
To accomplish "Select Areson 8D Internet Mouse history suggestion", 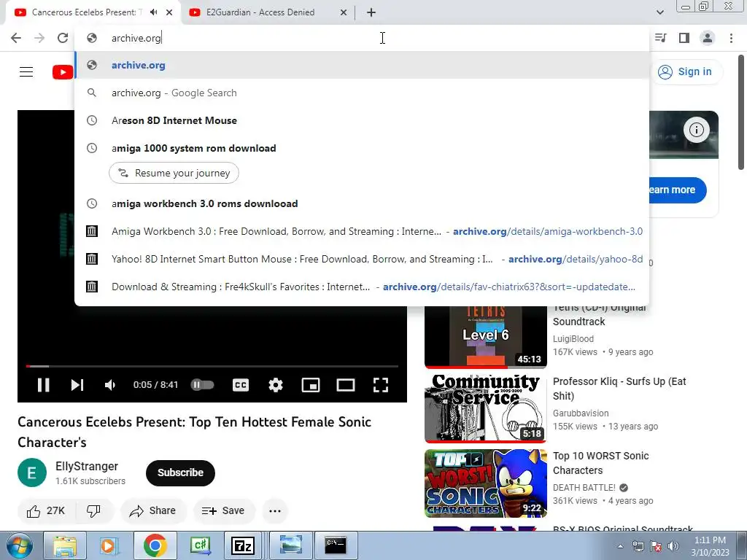I will (x=362, y=120).
